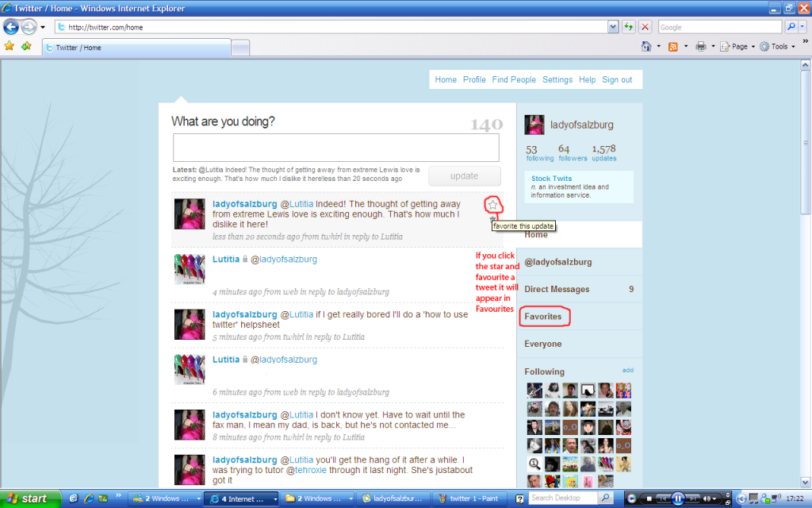Image resolution: width=812 pixels, height=508 pixels.
Task: Click the Home link in the top navigation
Action: pos(446,80)
